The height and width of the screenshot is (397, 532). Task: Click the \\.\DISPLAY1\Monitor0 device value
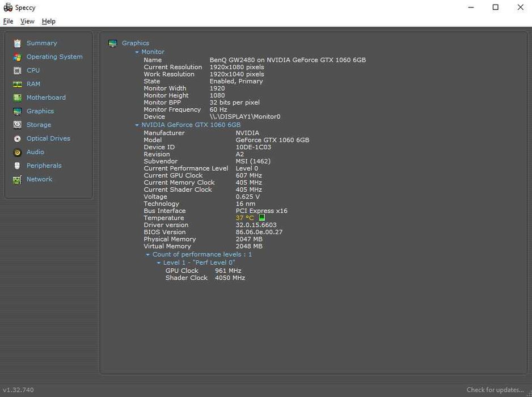(245, 117)
